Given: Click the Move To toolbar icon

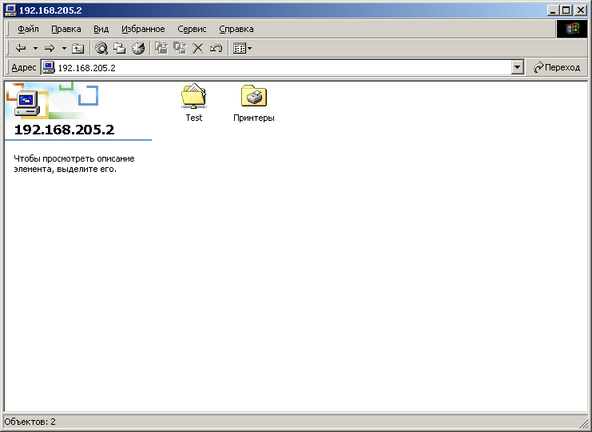Looking at the screenshot, I should coord(162,48).
